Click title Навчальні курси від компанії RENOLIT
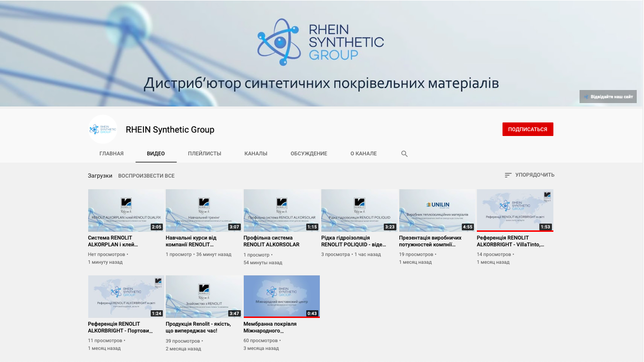The image size is (644, 362). tap(191, 241)
